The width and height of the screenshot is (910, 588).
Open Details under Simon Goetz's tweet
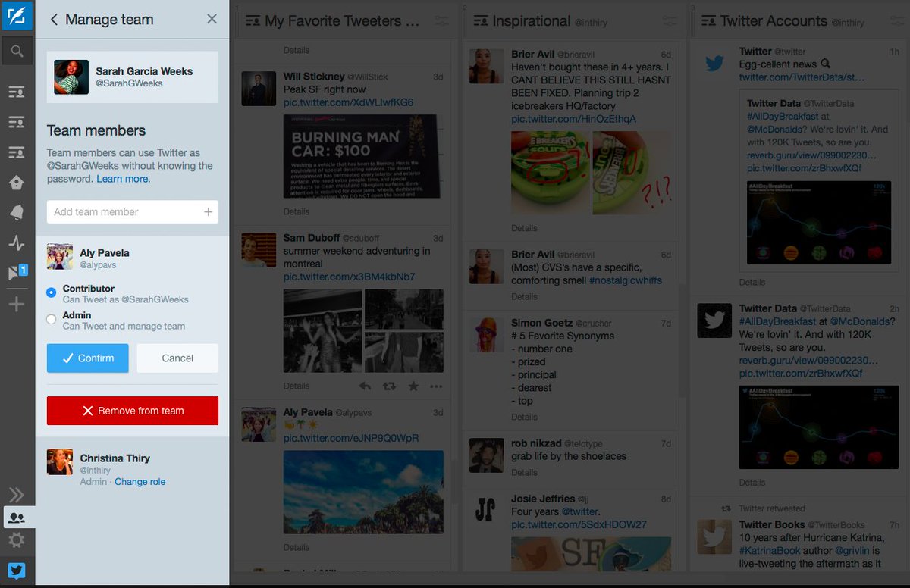pyautogui.click(x=524, y=417)
